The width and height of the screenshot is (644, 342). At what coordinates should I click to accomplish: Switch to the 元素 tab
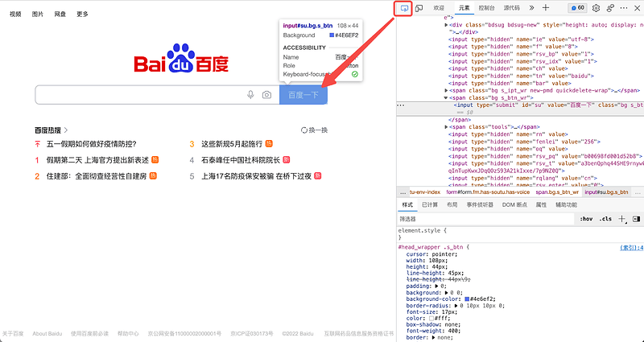pyautogui.click(x=464, y=8)
